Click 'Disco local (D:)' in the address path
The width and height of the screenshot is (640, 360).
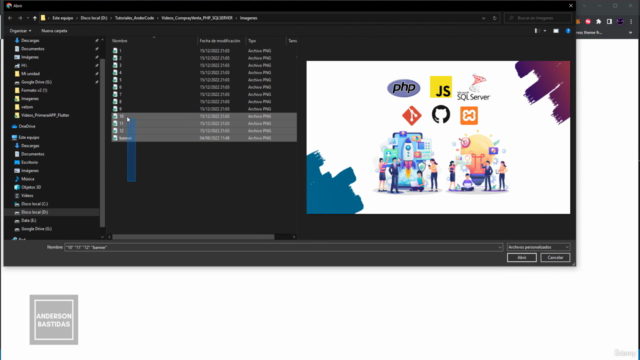[94, 18]
